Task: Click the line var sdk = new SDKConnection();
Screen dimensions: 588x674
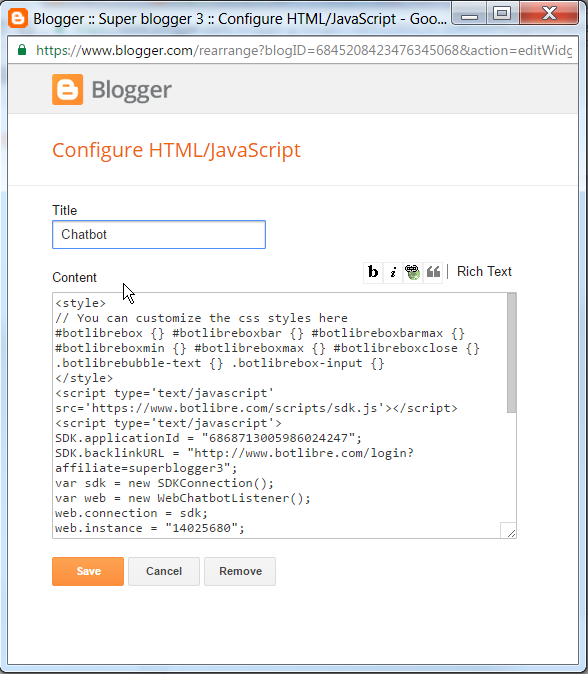Action: coord(164,483)
